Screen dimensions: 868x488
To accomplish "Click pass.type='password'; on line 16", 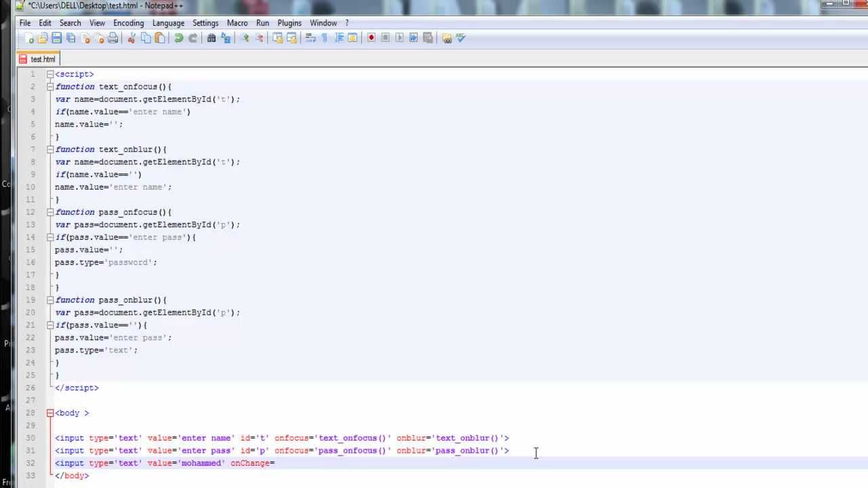I will pos(106,262).
